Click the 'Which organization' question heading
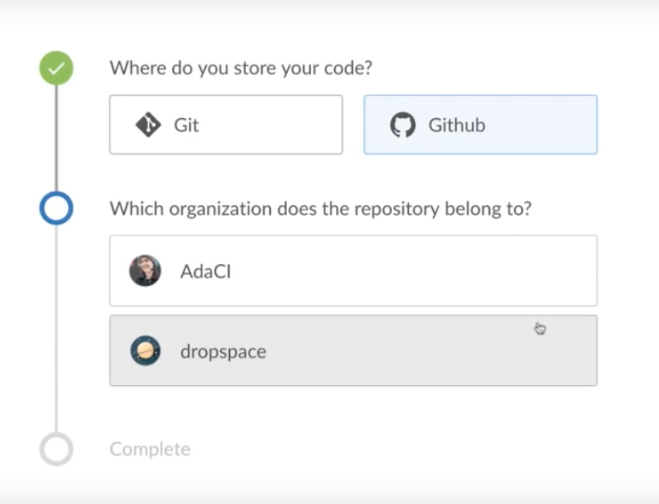This screenshot has width=659, height=504. click(x=321, y=208)
